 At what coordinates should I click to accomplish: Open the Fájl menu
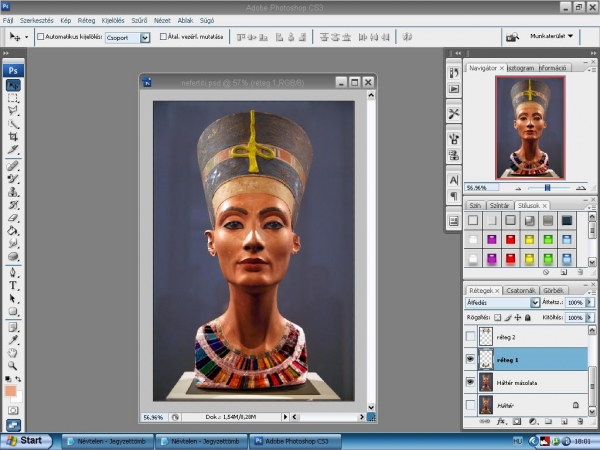(x=8, y=20)
